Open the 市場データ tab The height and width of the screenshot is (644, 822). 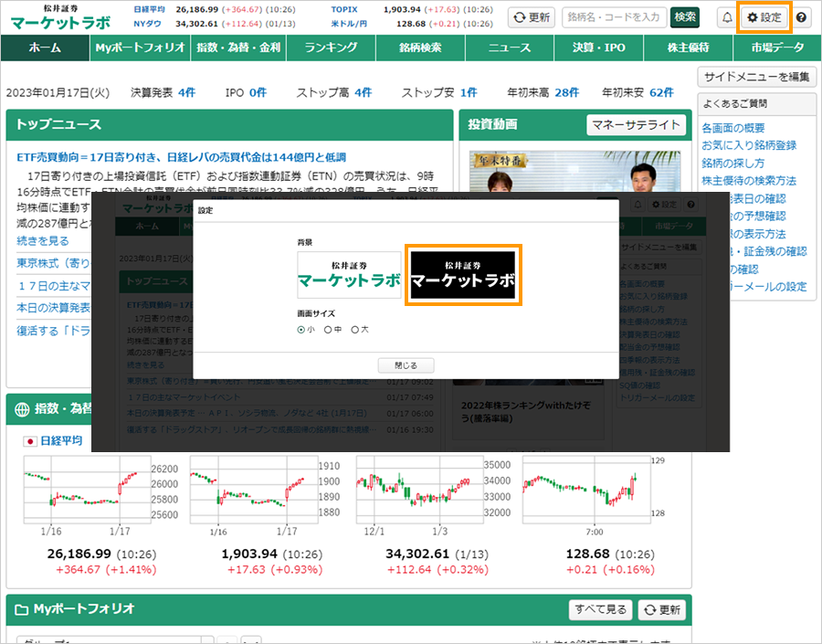click(777, 48)
